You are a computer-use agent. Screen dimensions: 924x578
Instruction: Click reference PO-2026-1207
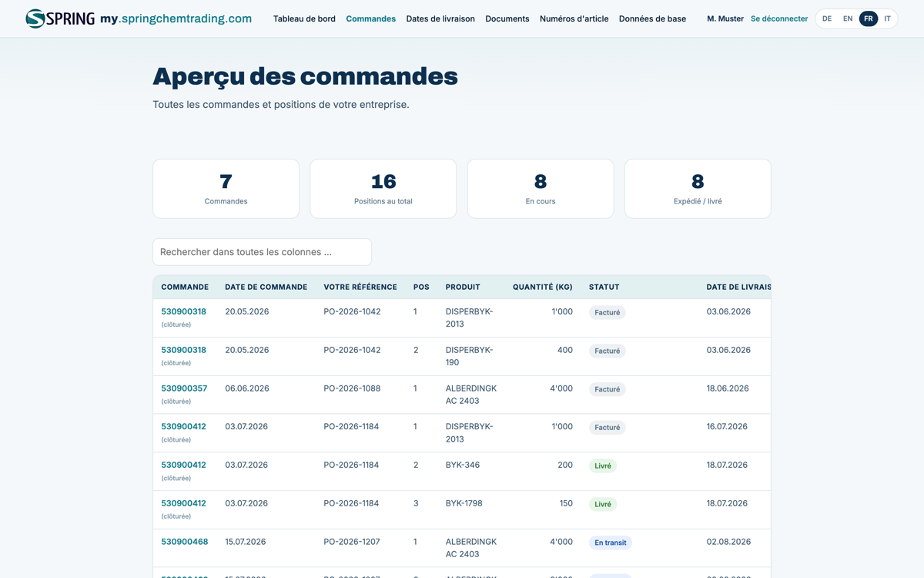pyautogui.click(x=352, y=542)
